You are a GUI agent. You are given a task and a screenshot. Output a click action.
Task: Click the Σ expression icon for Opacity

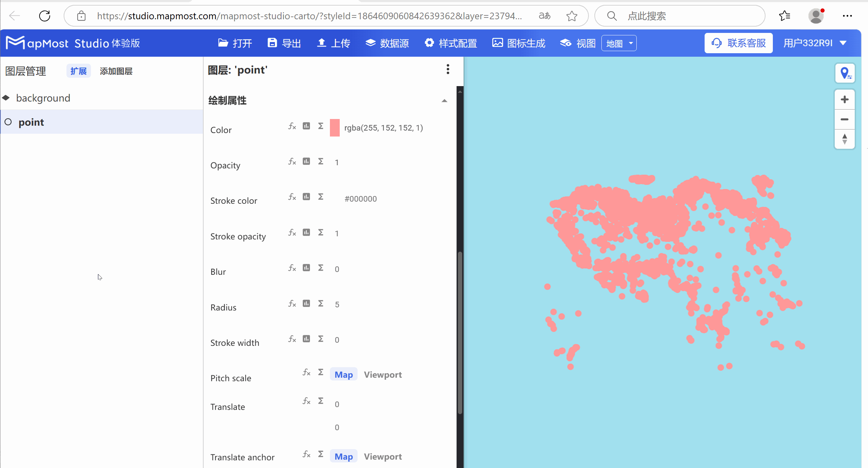[320, 161]
